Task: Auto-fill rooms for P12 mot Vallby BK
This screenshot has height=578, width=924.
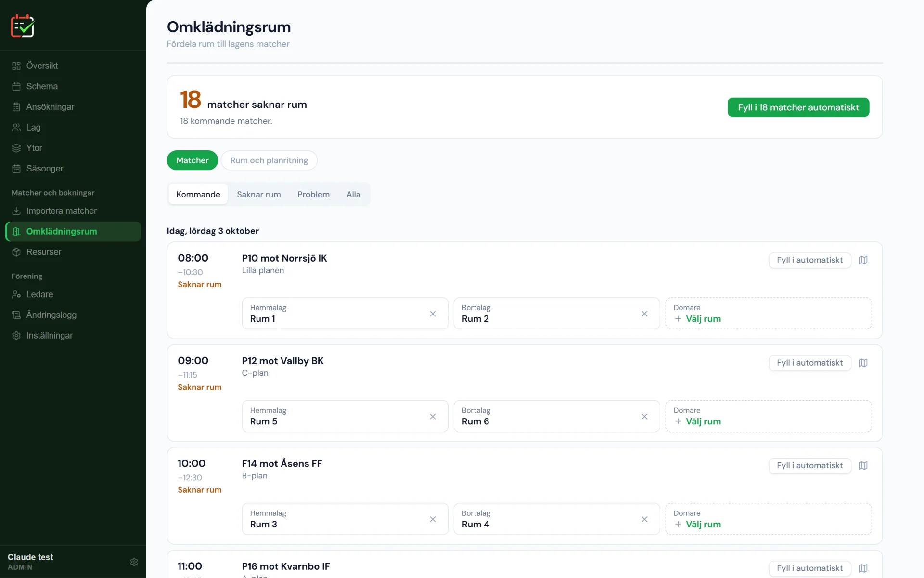Action: (x=810, y=363)
